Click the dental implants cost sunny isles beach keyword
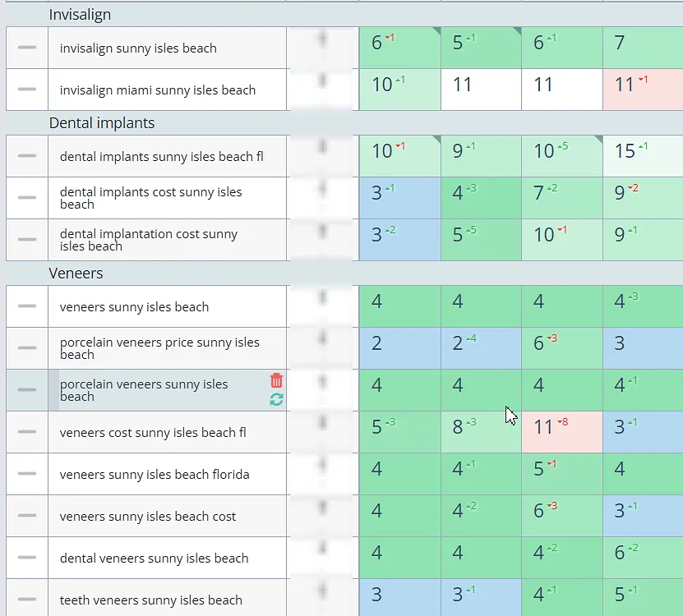 150,198
